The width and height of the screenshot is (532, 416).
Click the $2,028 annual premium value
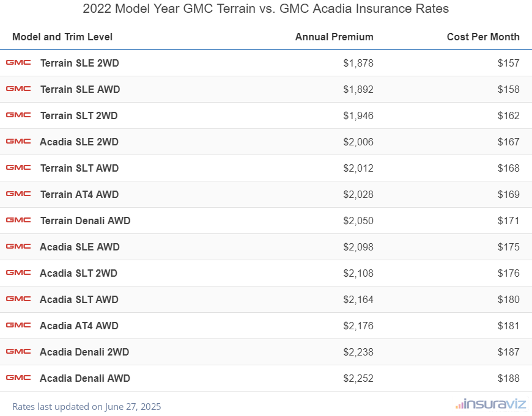tap(358, 194)
